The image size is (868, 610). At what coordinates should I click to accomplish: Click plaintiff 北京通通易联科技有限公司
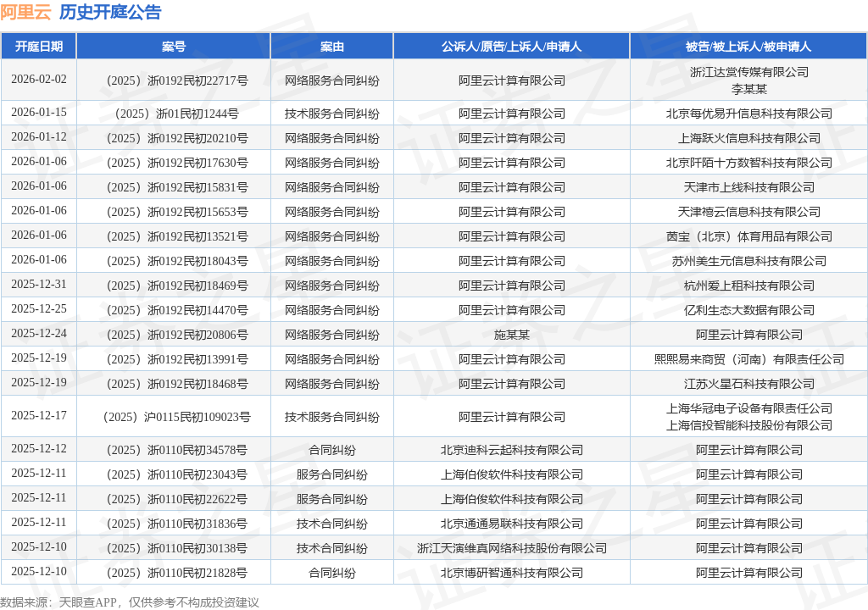[512, 524]
